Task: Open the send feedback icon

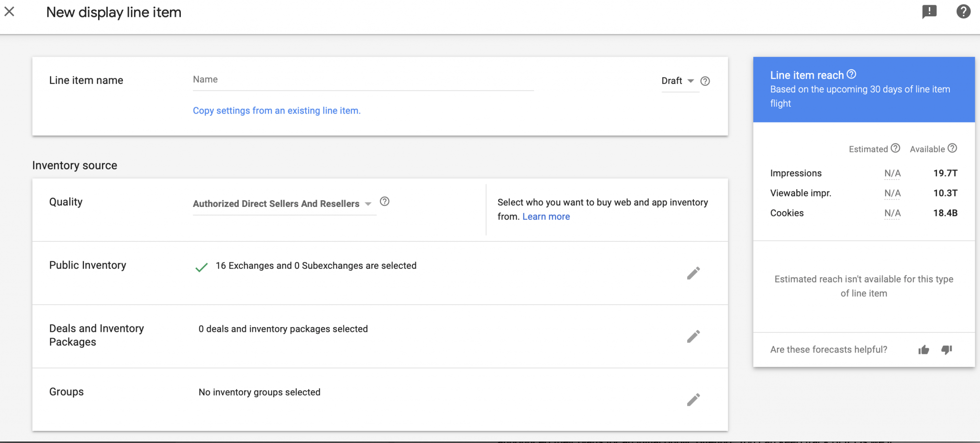Action: (930, 11)
